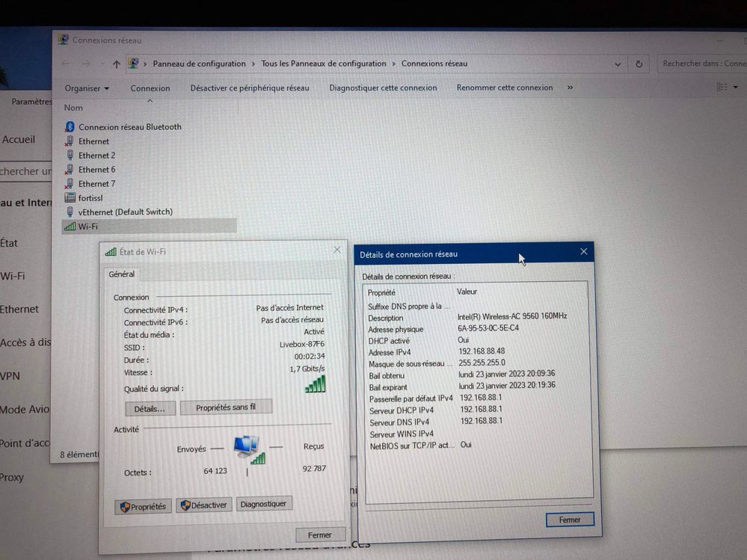Click the forward navigation arrow
Image resolution: width=747 pixels, height=560 pixels.
(x=86, y=64)
